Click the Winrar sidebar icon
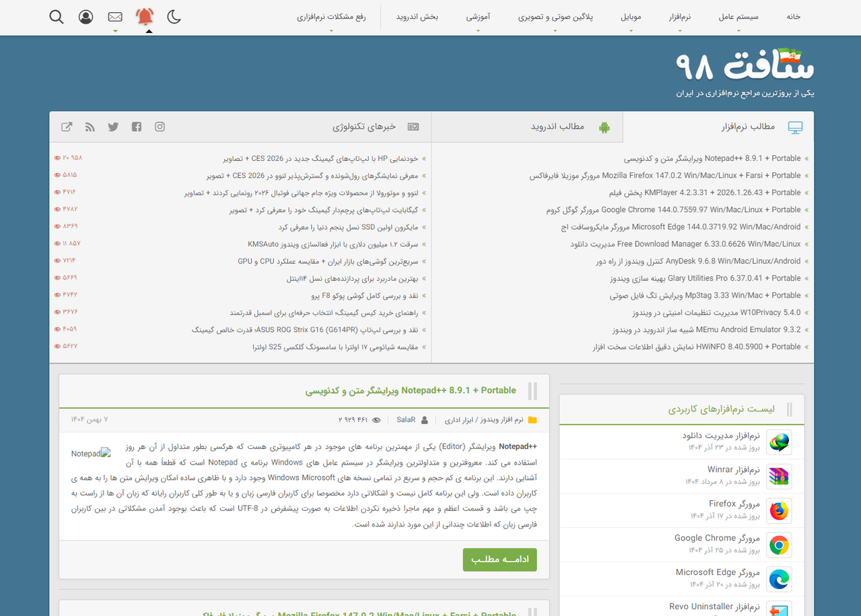861x616 pixels. pos(780,477)
